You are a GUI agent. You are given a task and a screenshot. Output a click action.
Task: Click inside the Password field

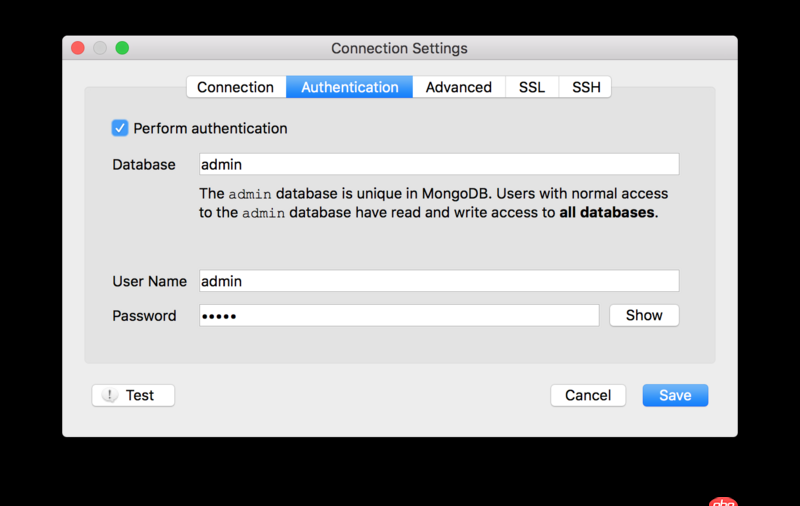399,316
